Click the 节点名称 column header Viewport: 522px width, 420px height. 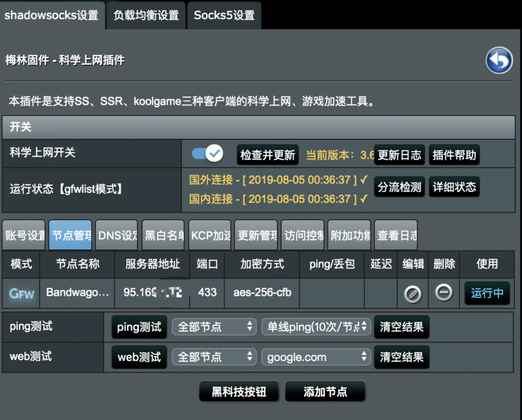pos(78,264)
